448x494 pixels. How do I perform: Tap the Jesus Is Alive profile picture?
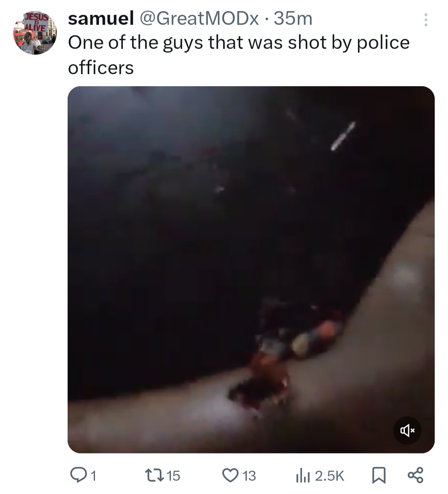35,33
